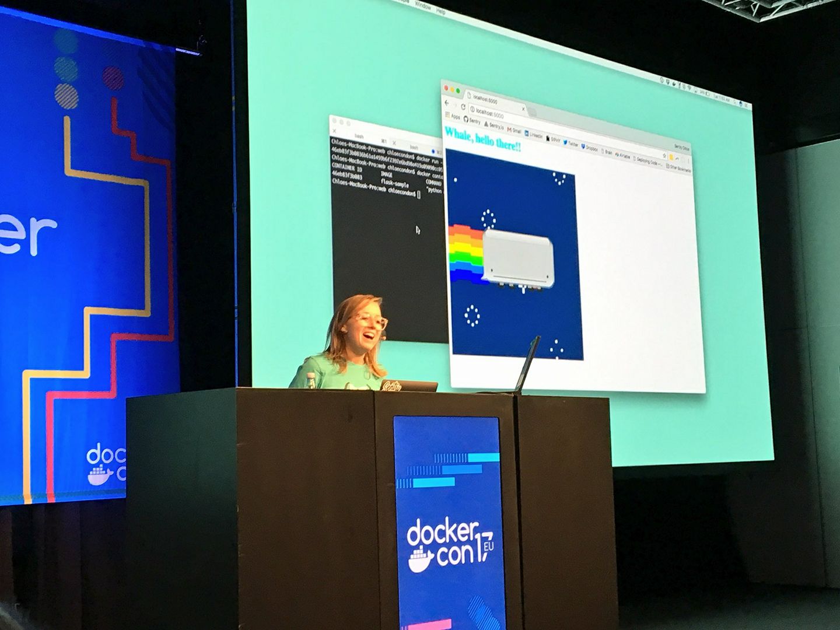Image resolution: width=840 pixels, height=630 pixels.
Task: Select the localhost:5000 browser tab
Action: point(495,103)
